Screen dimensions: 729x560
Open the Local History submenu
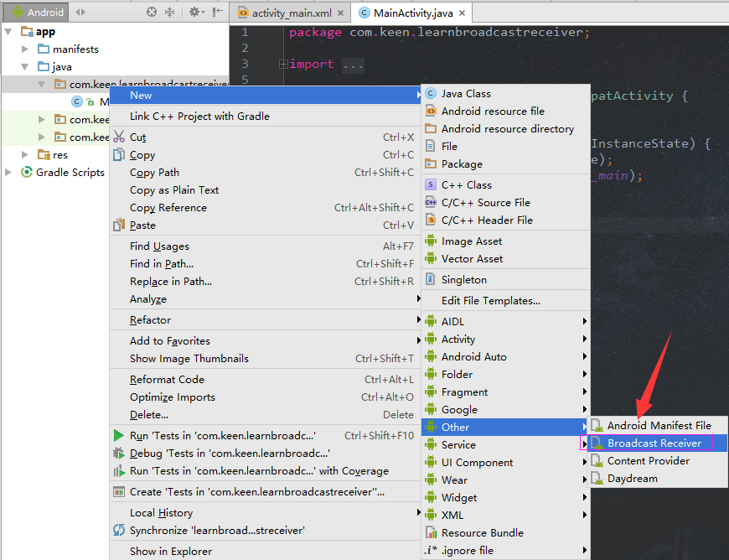[x=265, y=512]
